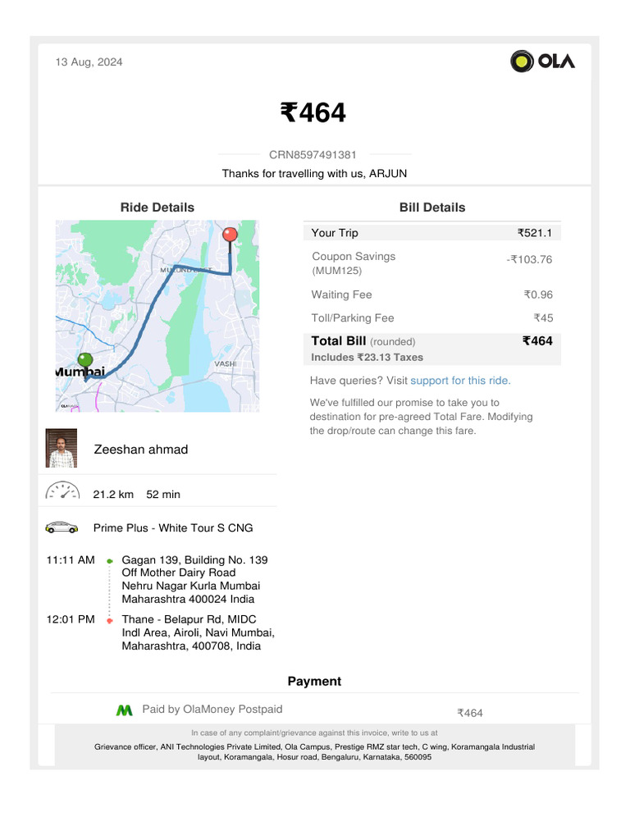This screenshot has width=630, height=840.
Task: Click the Toll/Parking Fee ₹45 line
Action: tap(431, 317)
